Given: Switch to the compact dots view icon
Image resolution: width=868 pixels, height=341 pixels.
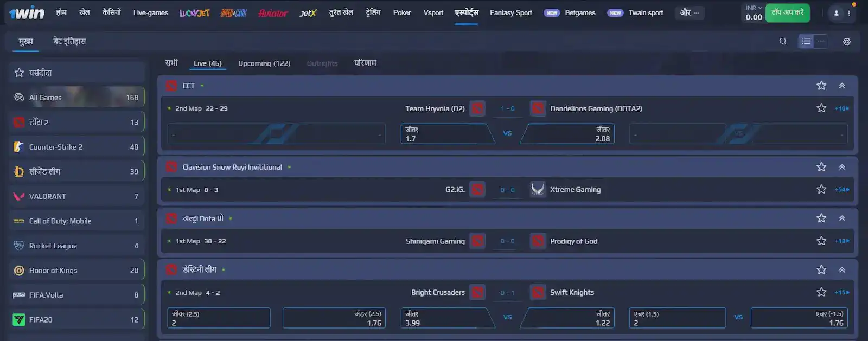Looking at the screenshot, I should [820, 41].
